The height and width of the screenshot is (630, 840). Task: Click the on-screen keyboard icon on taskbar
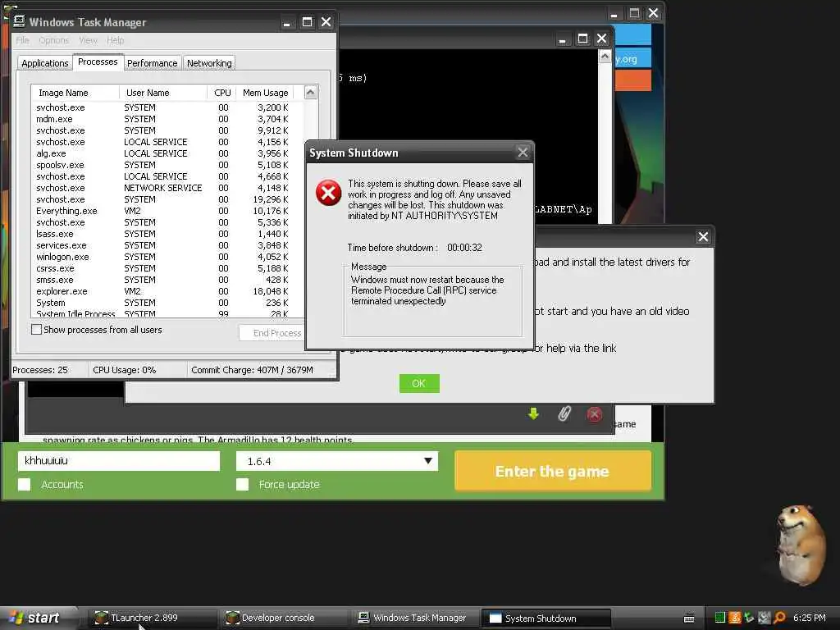pyautogui.click(x=689, y=619)
